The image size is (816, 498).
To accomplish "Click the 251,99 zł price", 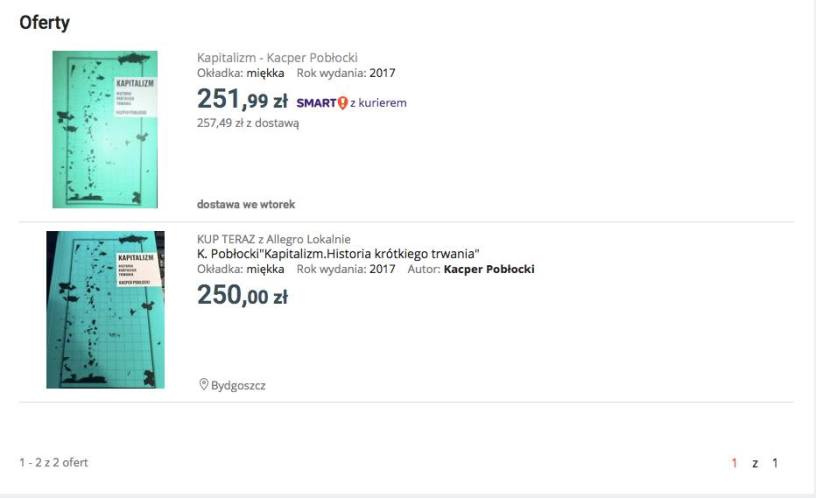I will point(242,99).
